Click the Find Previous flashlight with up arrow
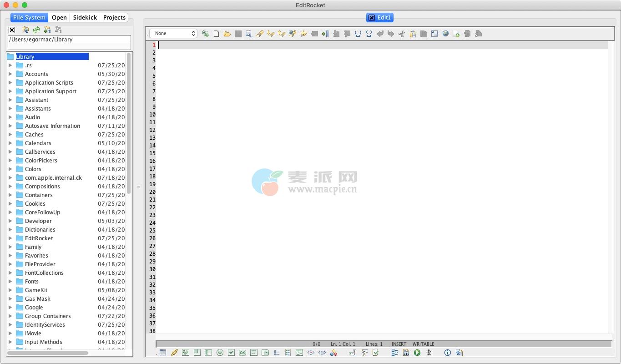621x364 pixels. pyautogui.click(x=282, y=34)
